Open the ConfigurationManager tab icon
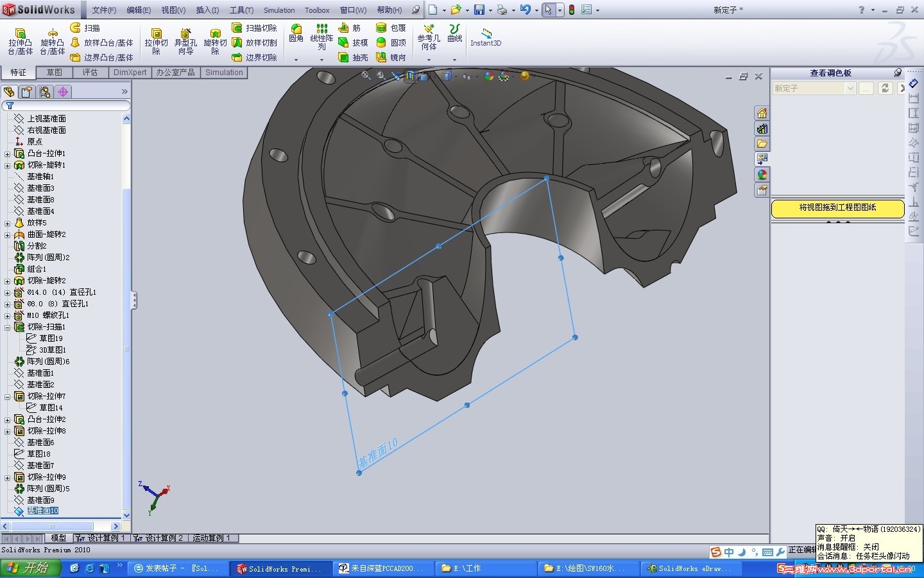The image size is (924, 578). pyautogui.click(x=45, y=92)
